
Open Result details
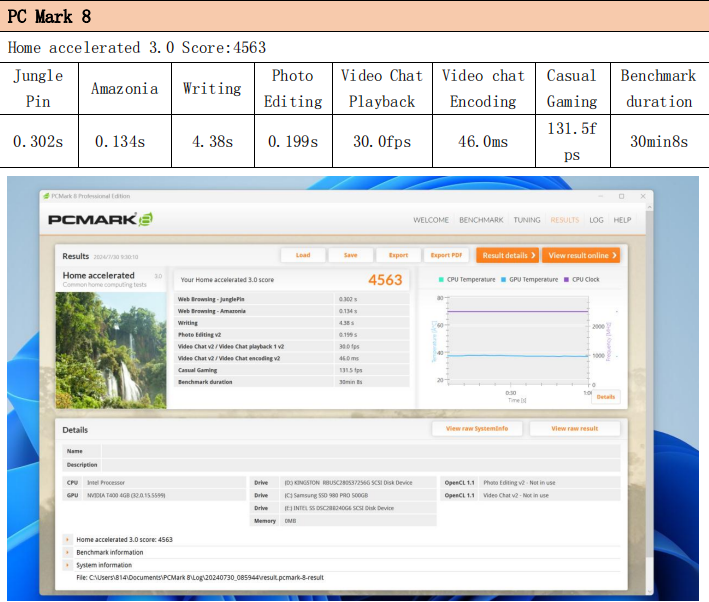(x=507, y=255)
